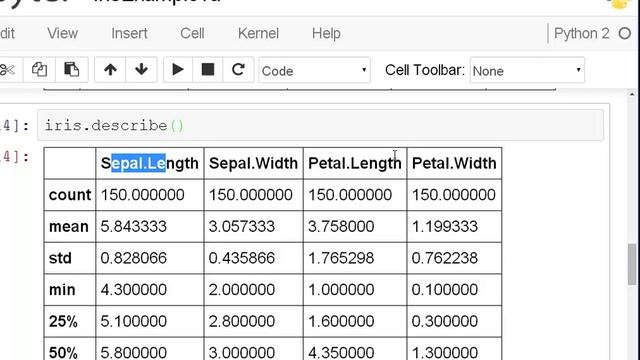
Task: Select the Sepal.Length column header
Action: pyautogui.click(x=149, y=163)
